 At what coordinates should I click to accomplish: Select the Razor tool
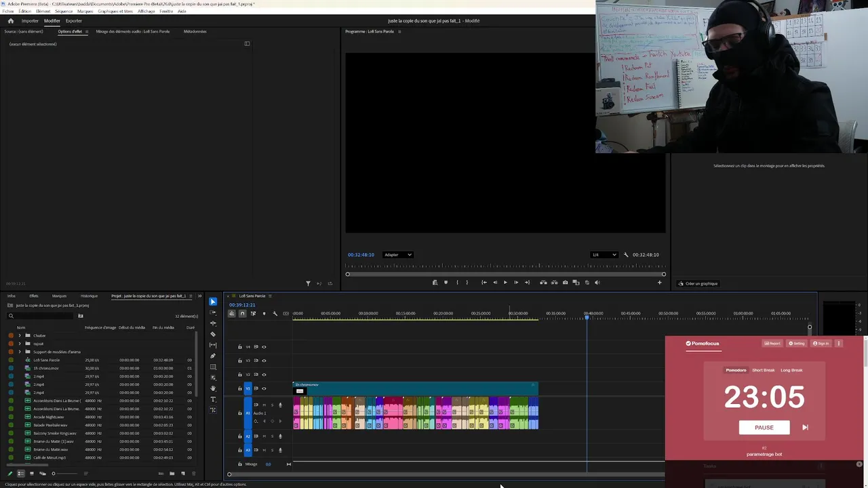point(213,334)
